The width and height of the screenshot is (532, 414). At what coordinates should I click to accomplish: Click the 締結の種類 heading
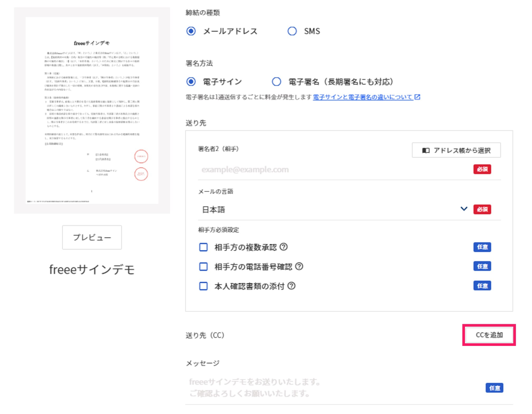click(203, 13)
